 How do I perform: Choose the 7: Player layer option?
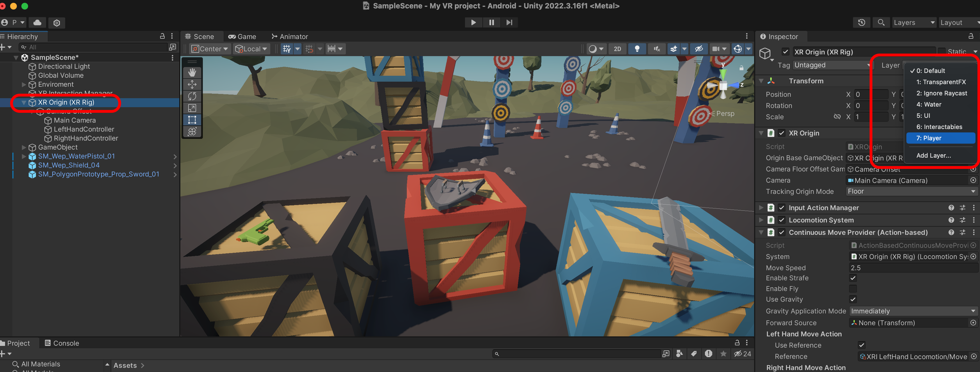click(940, 138)
